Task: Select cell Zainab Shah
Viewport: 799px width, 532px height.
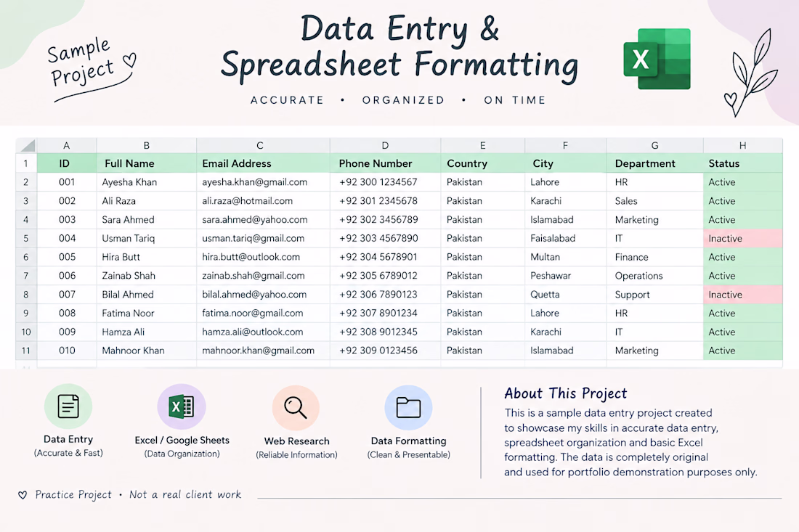Action: (x=146, y=276)
